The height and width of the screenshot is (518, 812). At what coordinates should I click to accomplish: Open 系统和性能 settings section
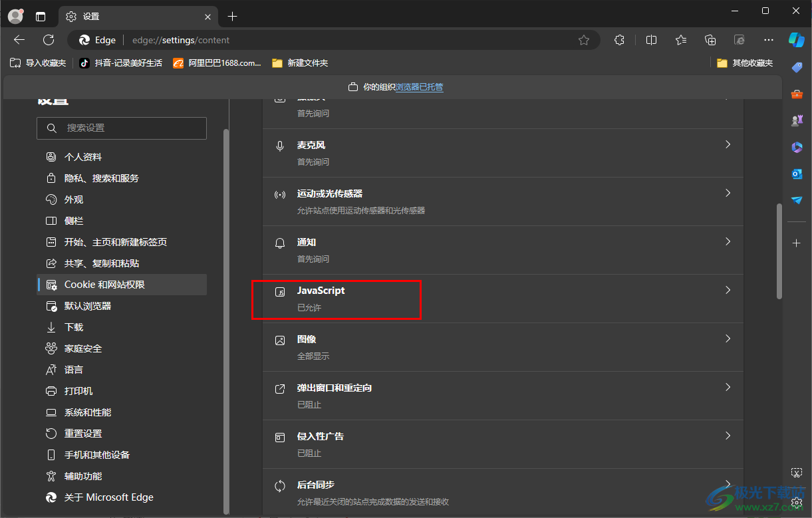click(122, 412)
